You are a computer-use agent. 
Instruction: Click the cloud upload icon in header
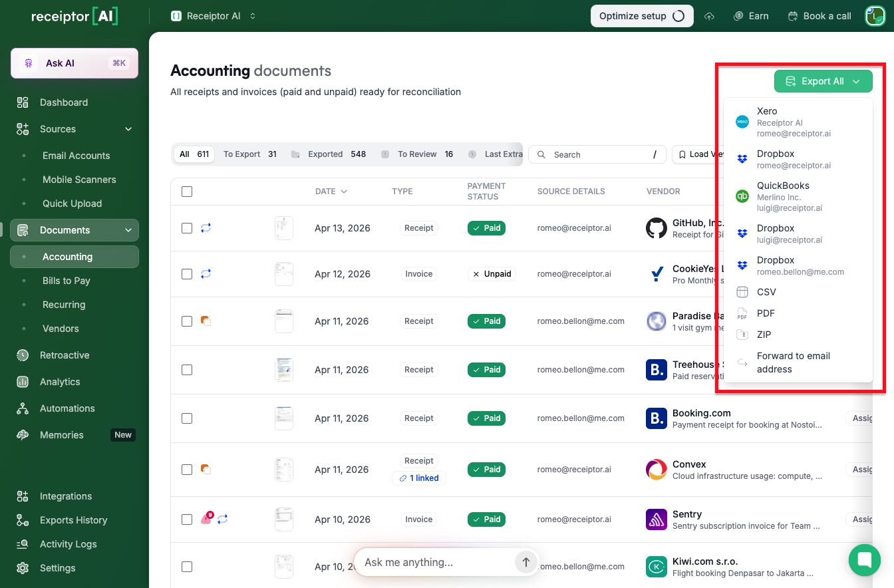(710, 16)
